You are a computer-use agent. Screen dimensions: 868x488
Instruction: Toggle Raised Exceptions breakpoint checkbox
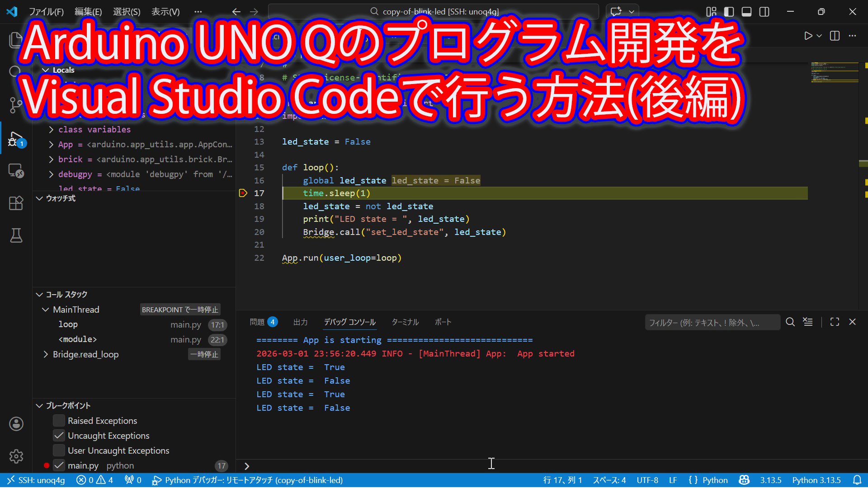point(59,421)
